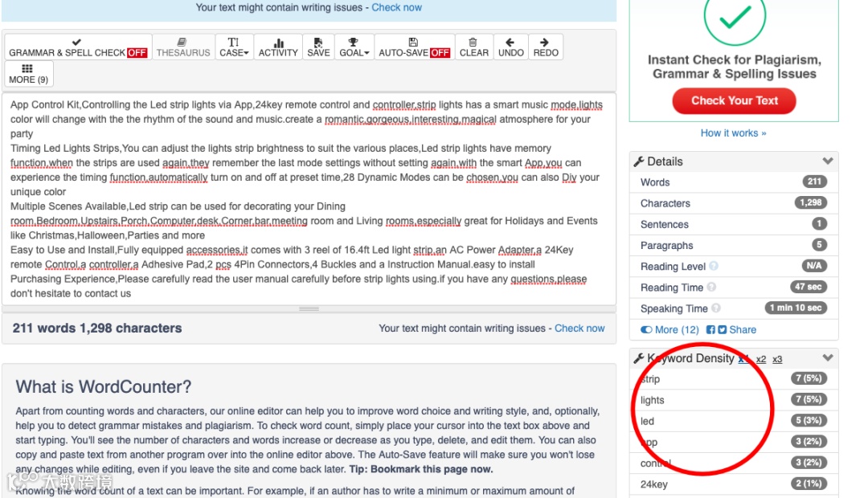Viewport: 868px width, 498px height.
Task: Click the Reading Time help icon
Action: pos(711,288)
